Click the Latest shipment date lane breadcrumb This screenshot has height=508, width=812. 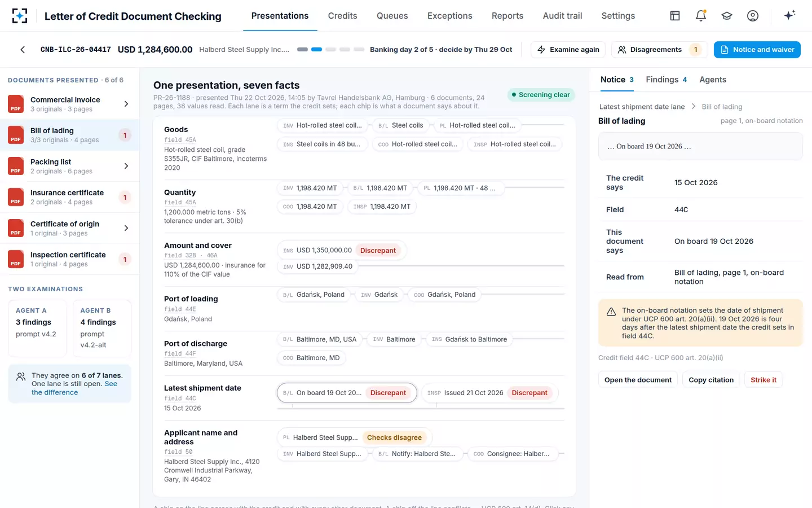(x=642, y=107)
